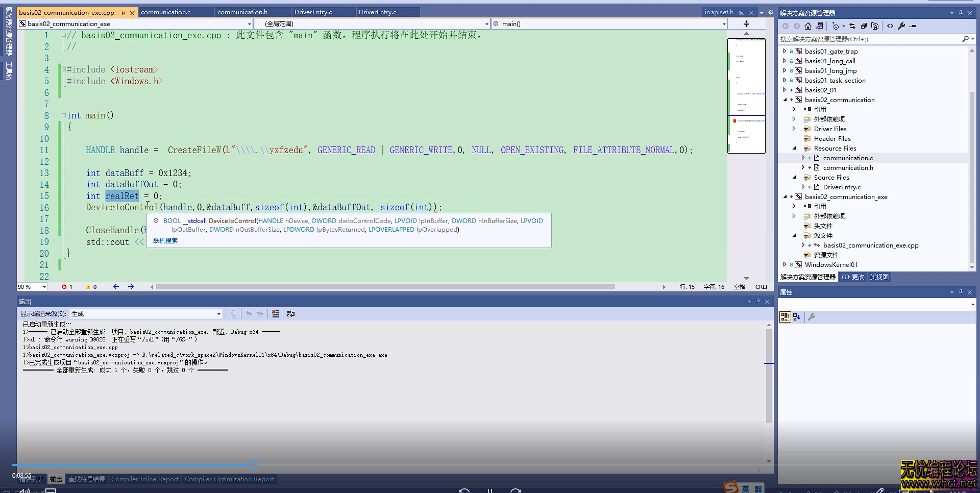The width and height of the screenshot is (980, 493).
Task: Click the Collapse All icon in Solution Explorer
Action: pos(864,26)
